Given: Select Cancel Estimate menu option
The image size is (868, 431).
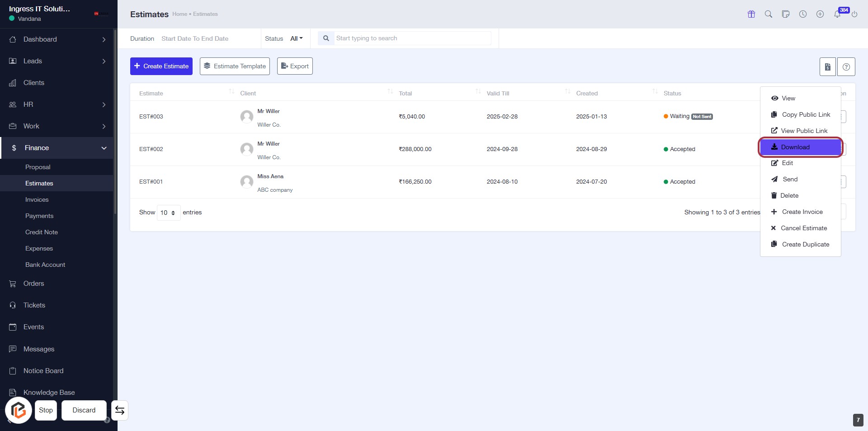Looking at the screenshot, I should [803, 228].
